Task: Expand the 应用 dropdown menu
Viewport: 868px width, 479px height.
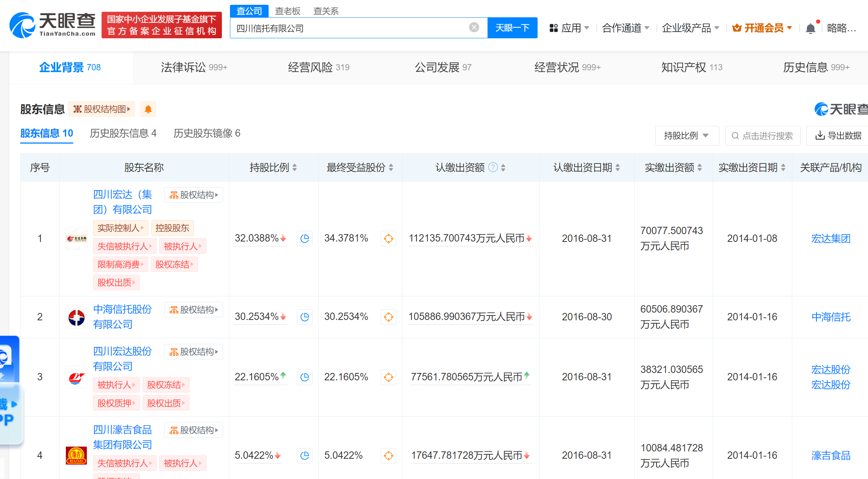Action: [569, 28]
